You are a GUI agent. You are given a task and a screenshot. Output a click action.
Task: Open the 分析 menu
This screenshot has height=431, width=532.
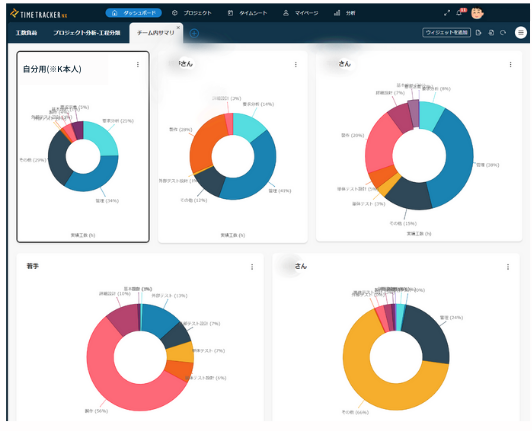tap(345, 13)
